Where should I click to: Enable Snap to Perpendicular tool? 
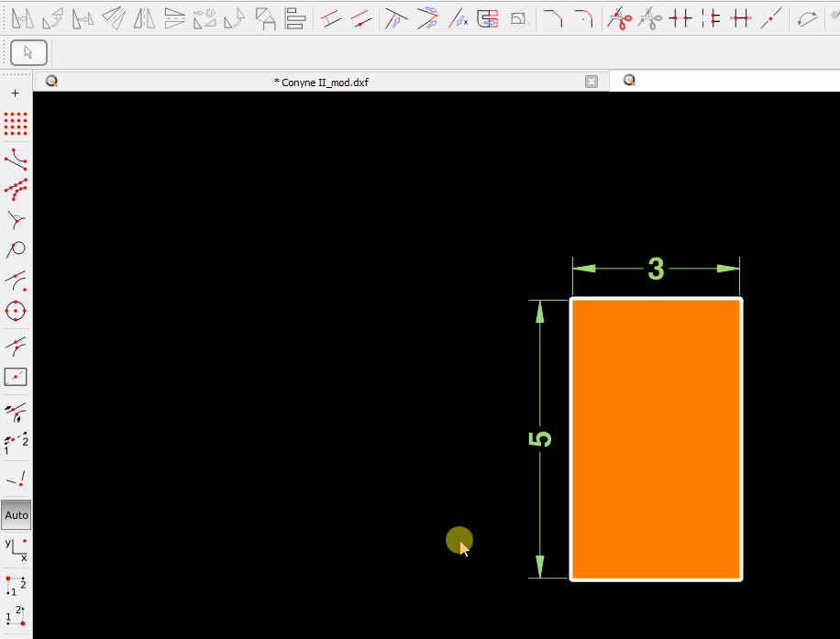[16, 219]
